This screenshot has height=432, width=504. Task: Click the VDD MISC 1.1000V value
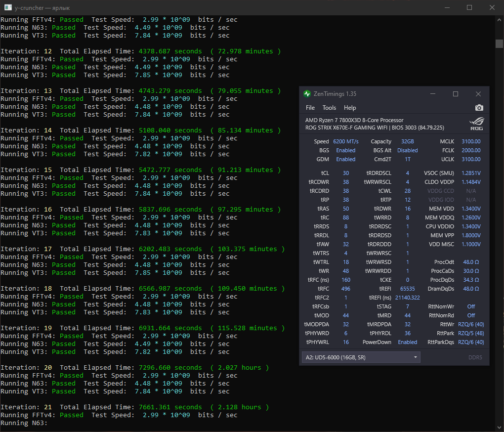pos(471,244)
